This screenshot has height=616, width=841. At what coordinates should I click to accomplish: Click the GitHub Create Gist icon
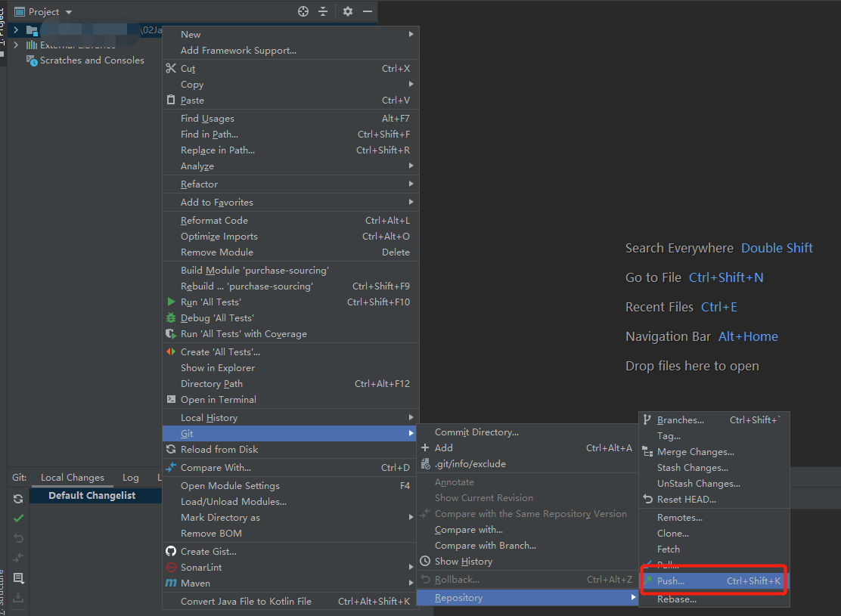(171, 551)
